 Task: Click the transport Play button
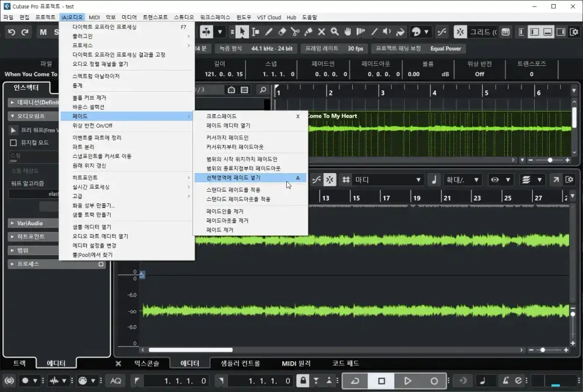coord(408,381)
